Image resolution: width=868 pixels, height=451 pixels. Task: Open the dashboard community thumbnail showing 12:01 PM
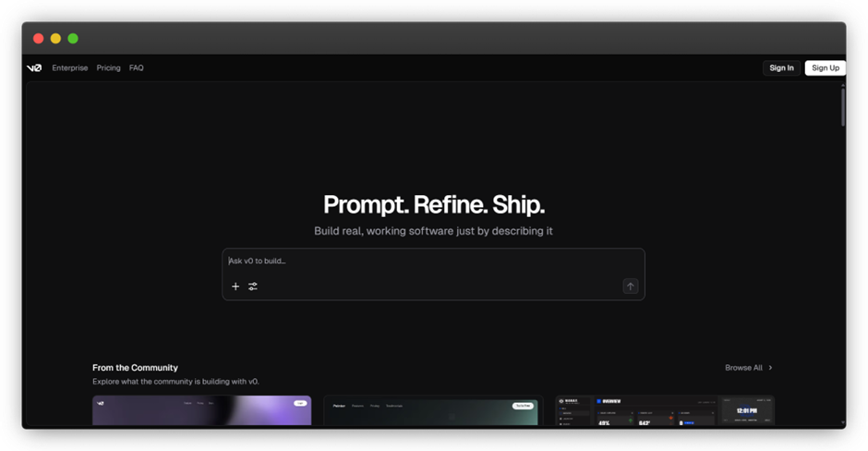coord(664,411)
